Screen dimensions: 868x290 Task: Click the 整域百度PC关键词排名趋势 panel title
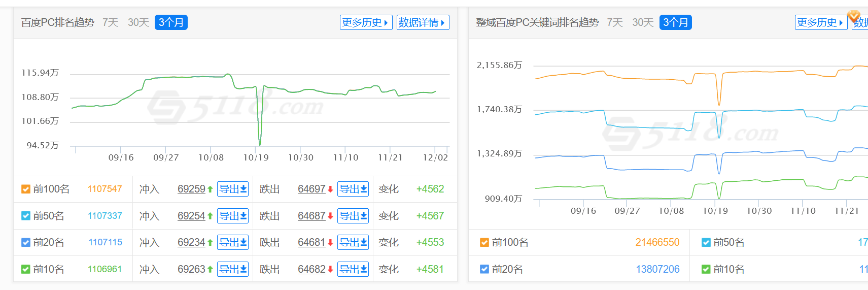(x=537, y=22)
